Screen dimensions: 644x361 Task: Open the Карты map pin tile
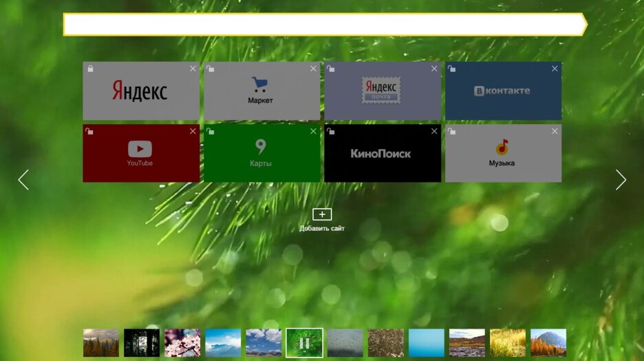pos(261,154)
